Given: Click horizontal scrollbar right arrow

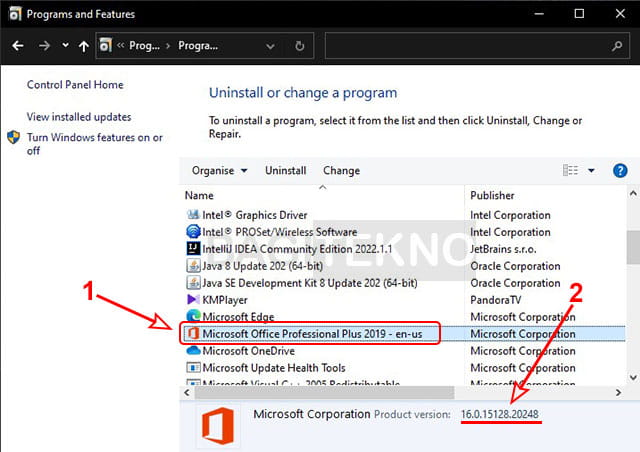Looking at the screenshot, I should coord(618,392).
